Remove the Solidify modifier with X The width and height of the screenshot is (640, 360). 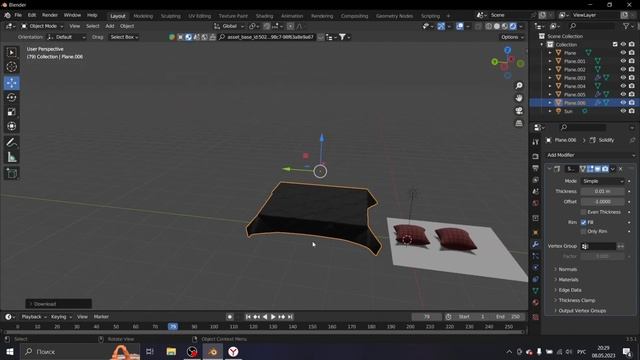tap(621, 169)
